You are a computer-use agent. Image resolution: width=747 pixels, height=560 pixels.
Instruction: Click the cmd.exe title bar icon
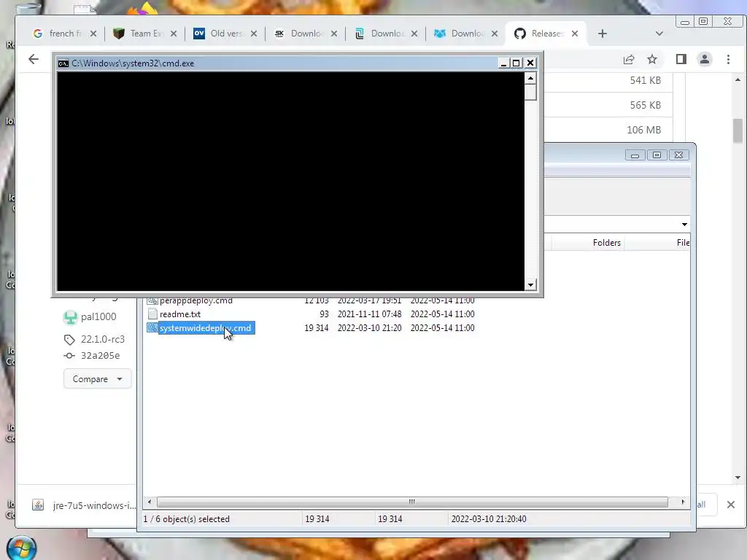(x=63, y=63)
